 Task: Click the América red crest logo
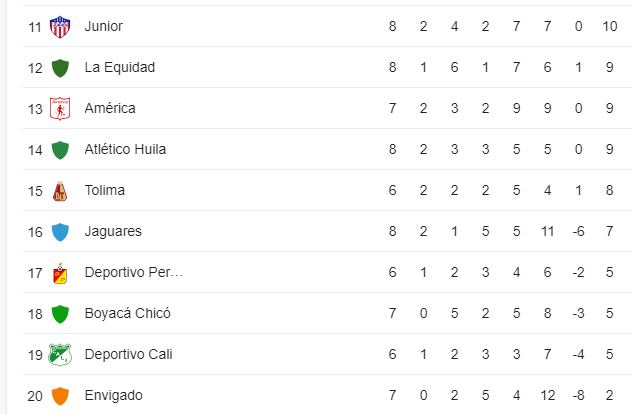point(60,109)
